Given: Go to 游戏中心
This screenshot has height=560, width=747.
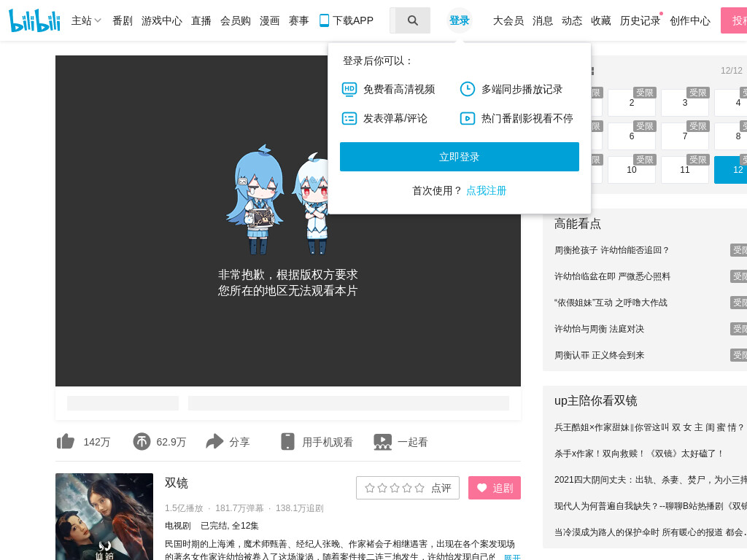Looking at the screenshot, I should pyautogui.click(x=161, y=20).
